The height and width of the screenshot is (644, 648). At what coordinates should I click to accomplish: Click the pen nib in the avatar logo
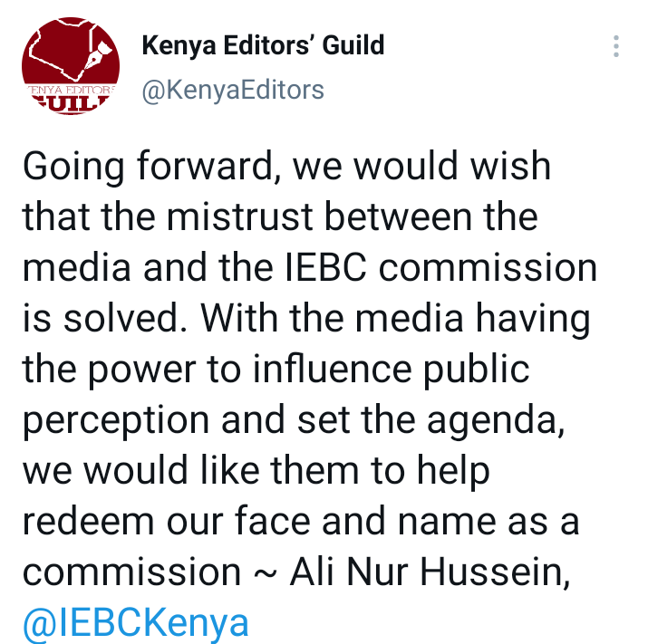point(98,56)
